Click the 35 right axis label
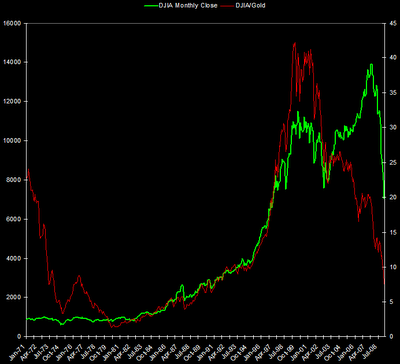This screenshot has width=400, height=364. tap(392, 93)
